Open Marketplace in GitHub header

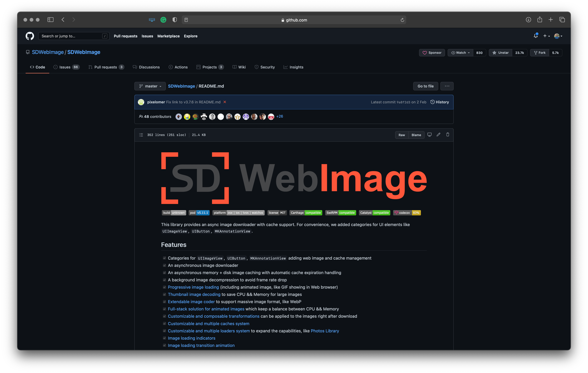pyautogui.click(x=168, y=36)
